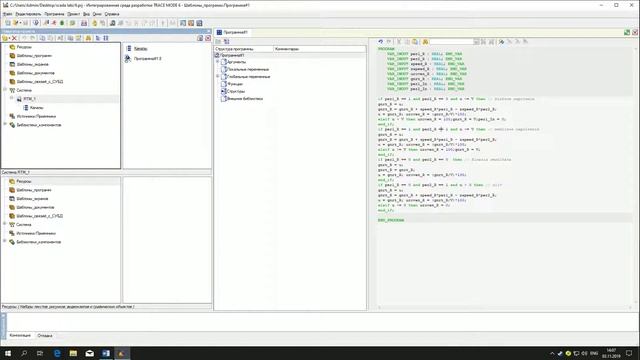Open Программа menu
The height and width of the screenshot is (360, 640).
(x=54, y=14)
